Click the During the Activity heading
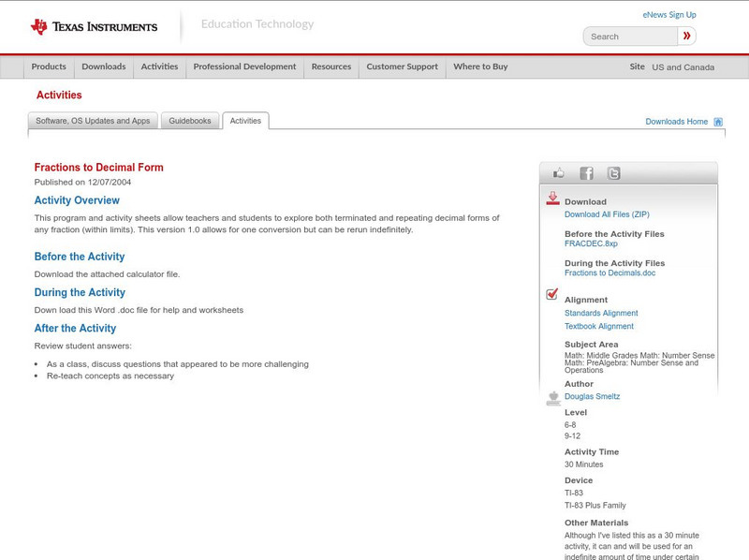The width and height of the screenshot is (749, 560). point(80,292)
